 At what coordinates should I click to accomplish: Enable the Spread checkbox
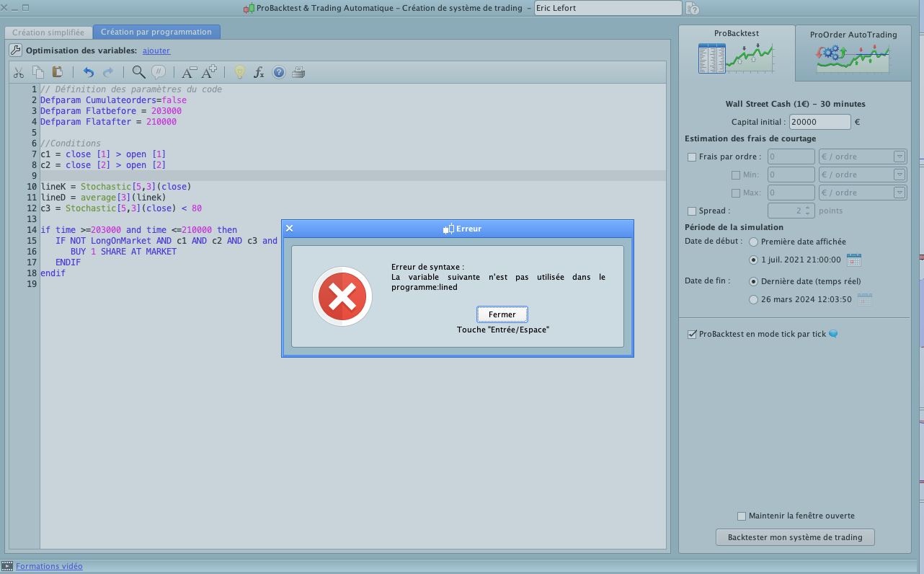click(692, 211)
